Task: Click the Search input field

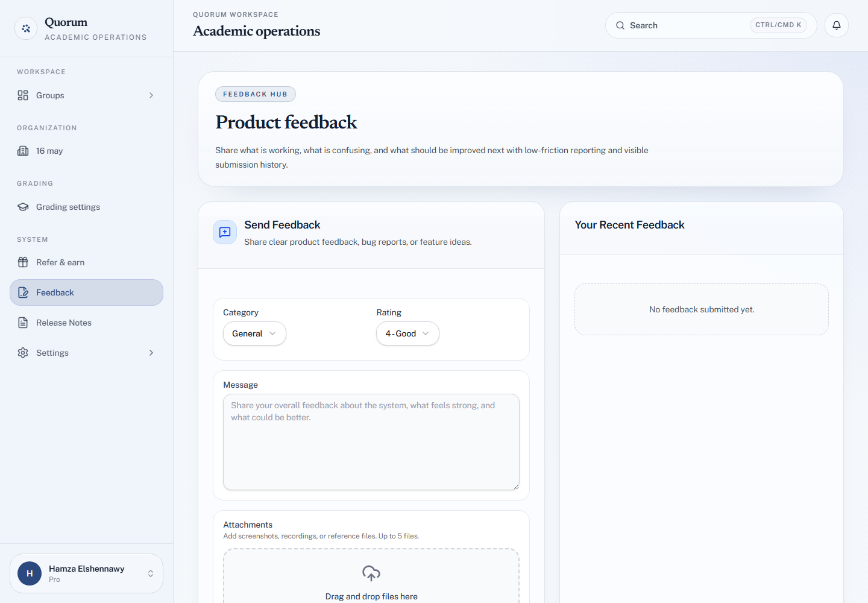Action: 711,25
